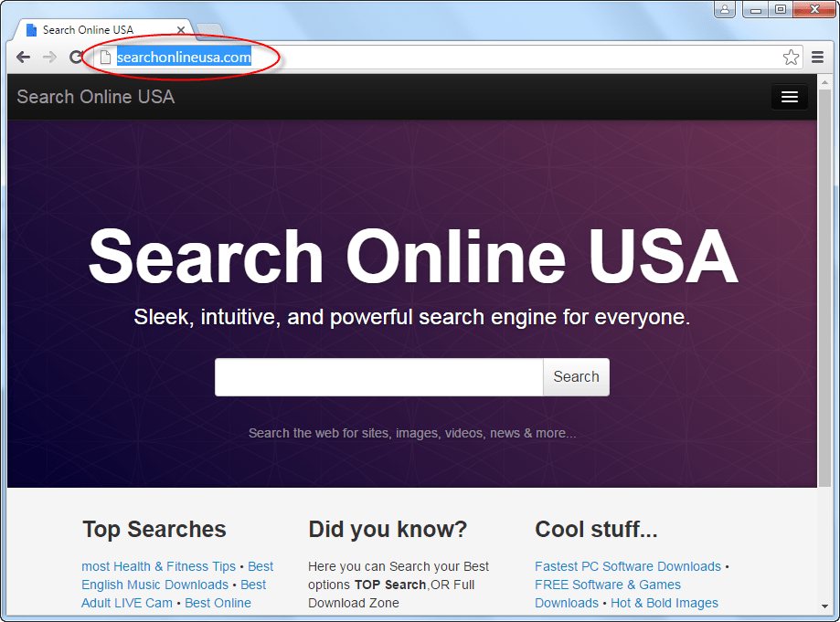Click the Search button
840x622 pixels.
[576, 377]
